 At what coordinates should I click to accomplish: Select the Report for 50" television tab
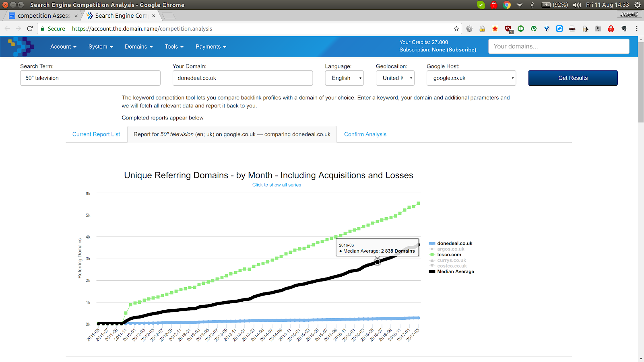pyautogui.click(x=232, y=134)
